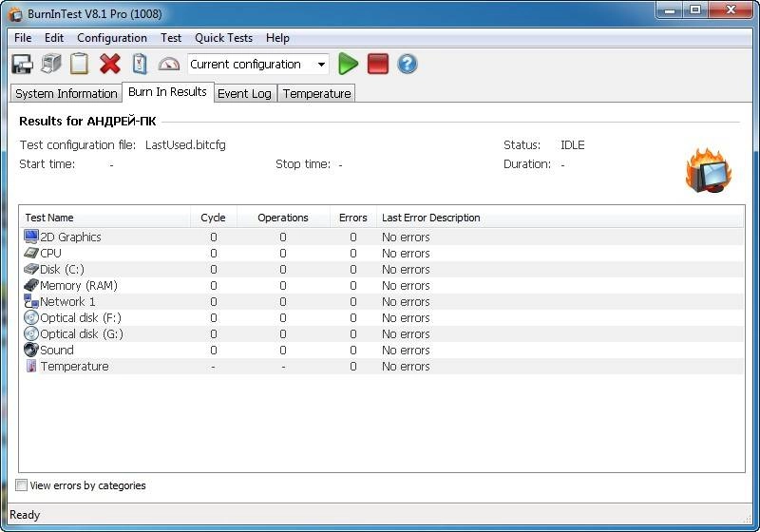760x532 pixels.
Task: Minimize the BurnInTest window
Action: 670,9
